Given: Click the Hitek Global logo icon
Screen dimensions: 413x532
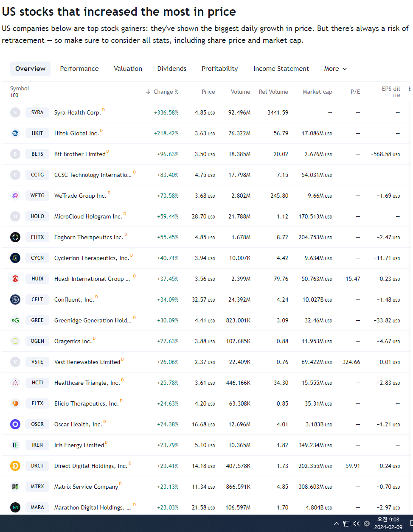Looking at the screenshot, I should point(15,133).
